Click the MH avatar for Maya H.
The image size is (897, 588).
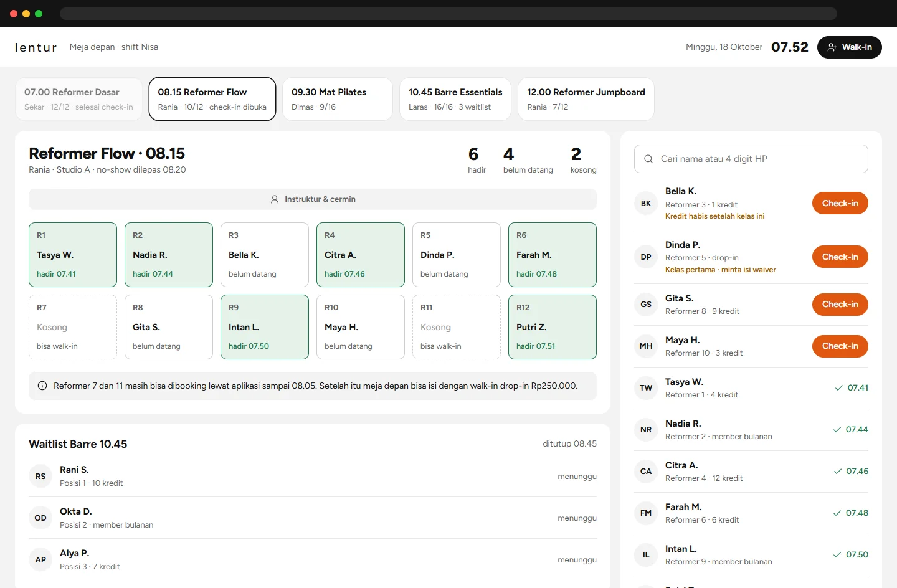pos(646,346)
